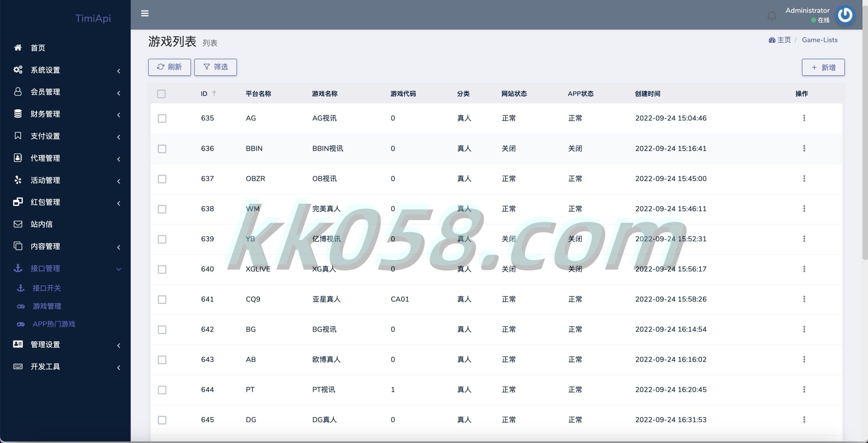Click the 红包管理 icon
Viewport: 868px width, 443px height.
pos(18,202)
